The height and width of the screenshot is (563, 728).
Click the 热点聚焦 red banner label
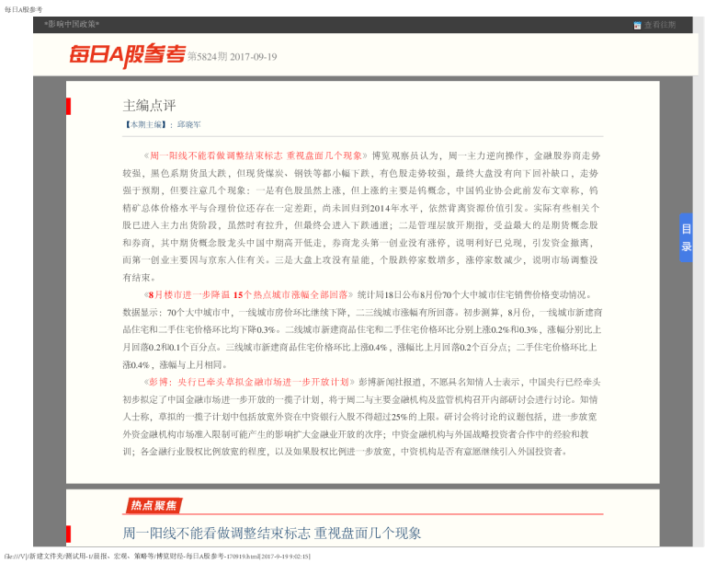[154, 505]
